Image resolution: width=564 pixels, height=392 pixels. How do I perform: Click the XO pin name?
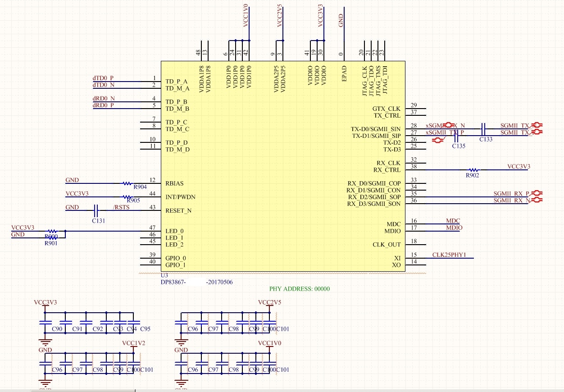397,265
